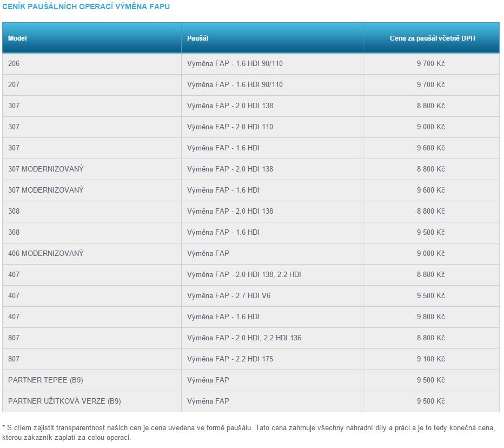Click 'Výměna FAP - 1.6 HDI' in the 407 row
The image size is (504, 448).
(x=223, y=317)
